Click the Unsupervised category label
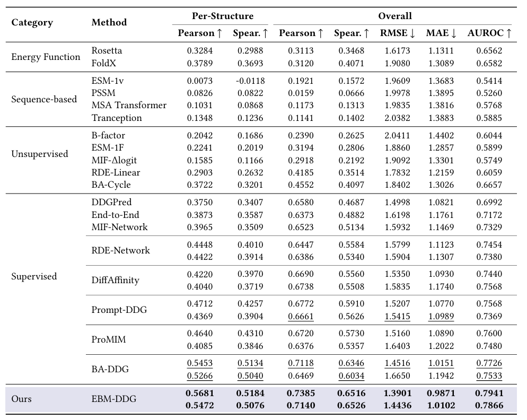Screen dimensions: 527x420 point(40,154)
